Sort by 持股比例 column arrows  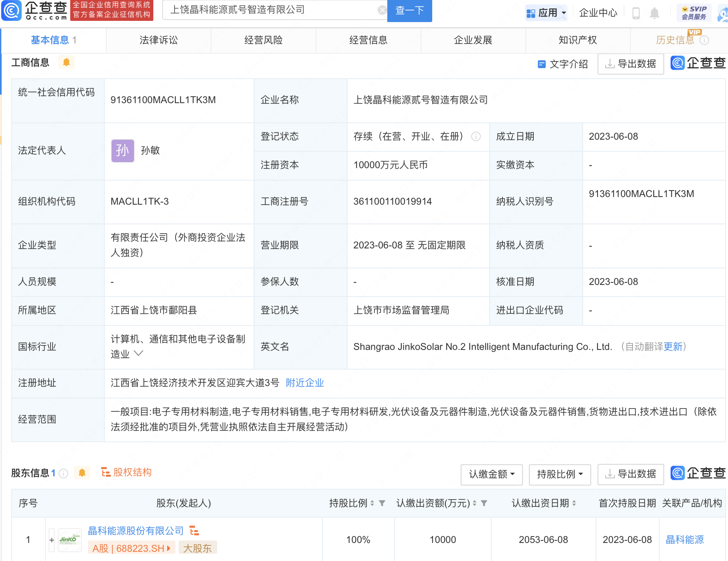tap(372, 503)
